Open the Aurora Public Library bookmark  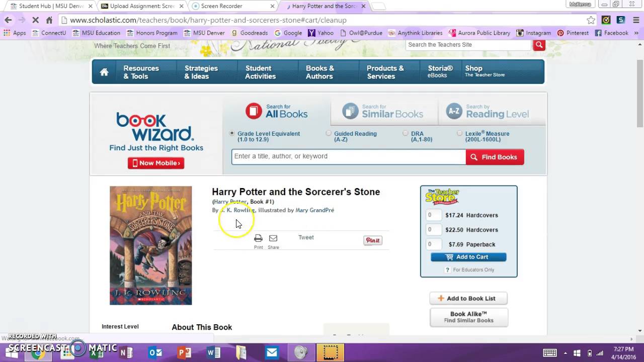pos(479,33)
